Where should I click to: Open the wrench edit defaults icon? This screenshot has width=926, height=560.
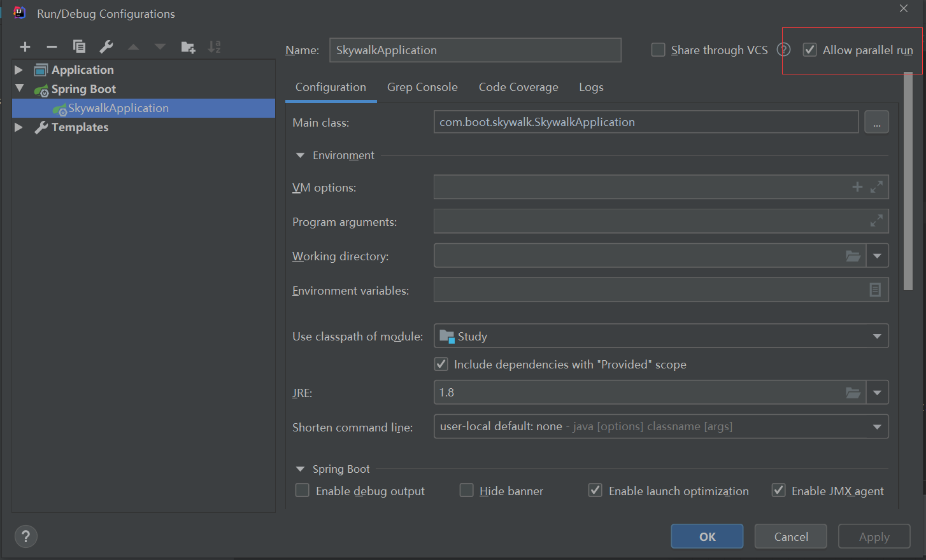click(x=106, y=46)
